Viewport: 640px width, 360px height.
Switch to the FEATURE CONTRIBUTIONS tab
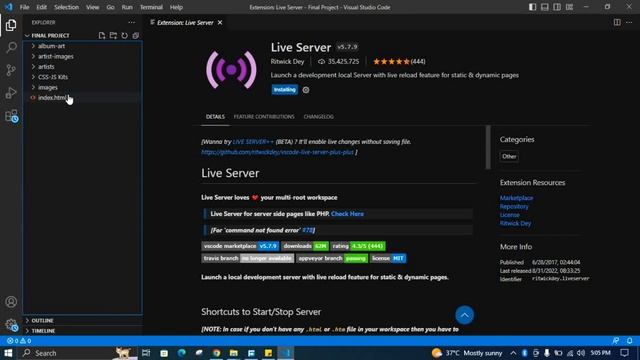264,117
